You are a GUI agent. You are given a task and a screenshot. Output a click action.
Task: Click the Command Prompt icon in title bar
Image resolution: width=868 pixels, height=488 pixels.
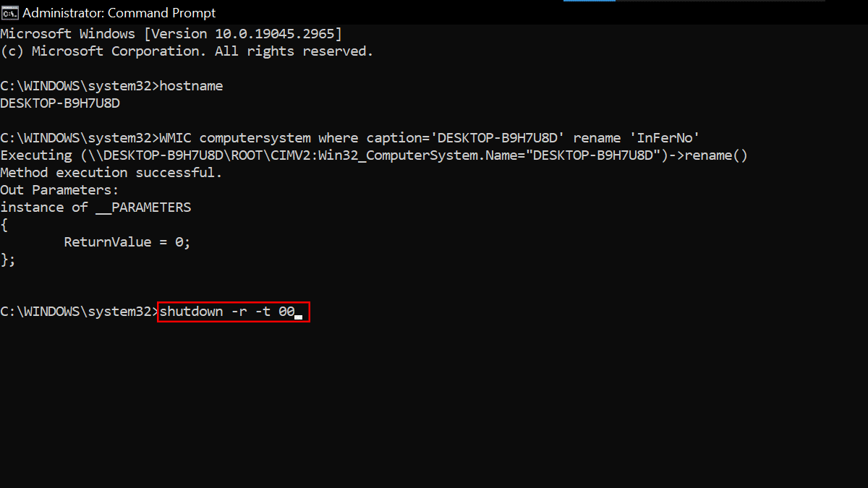(9, 12)
